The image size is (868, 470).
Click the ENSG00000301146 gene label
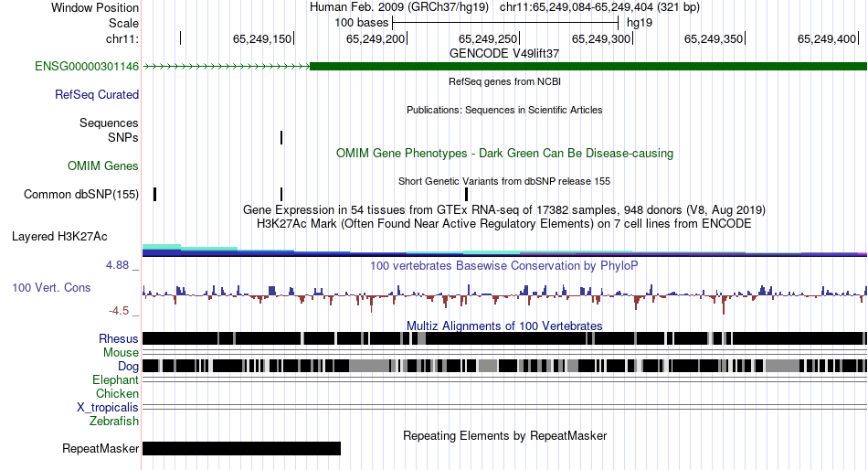click(87, 67)
